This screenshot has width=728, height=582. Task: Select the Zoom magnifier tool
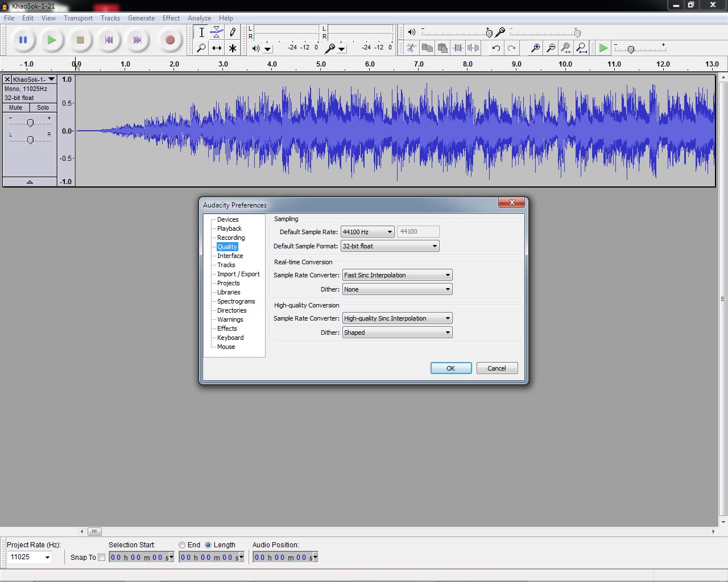click(201, 48)
